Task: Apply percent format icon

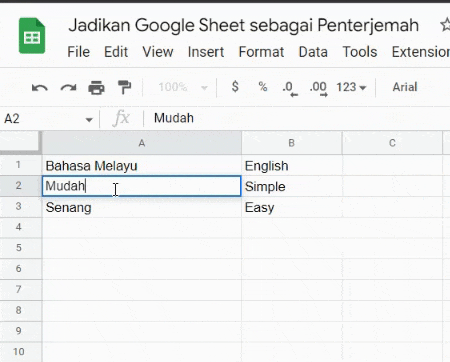Action: [x=263, y=87]
